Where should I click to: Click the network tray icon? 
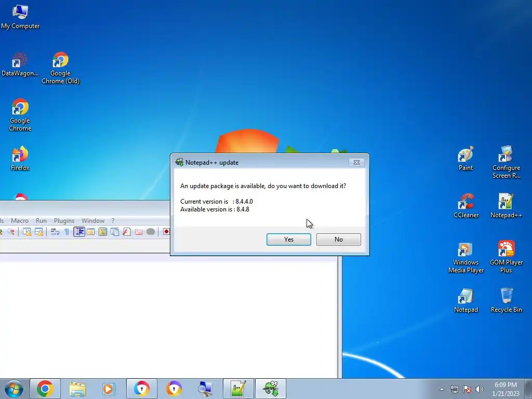[x=454, y=389]
